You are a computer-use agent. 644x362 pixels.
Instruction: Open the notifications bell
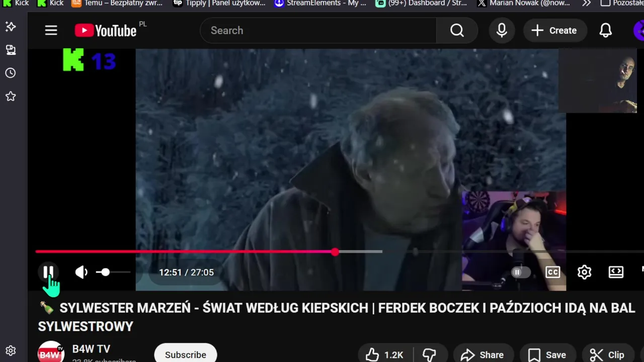point(606,31)
